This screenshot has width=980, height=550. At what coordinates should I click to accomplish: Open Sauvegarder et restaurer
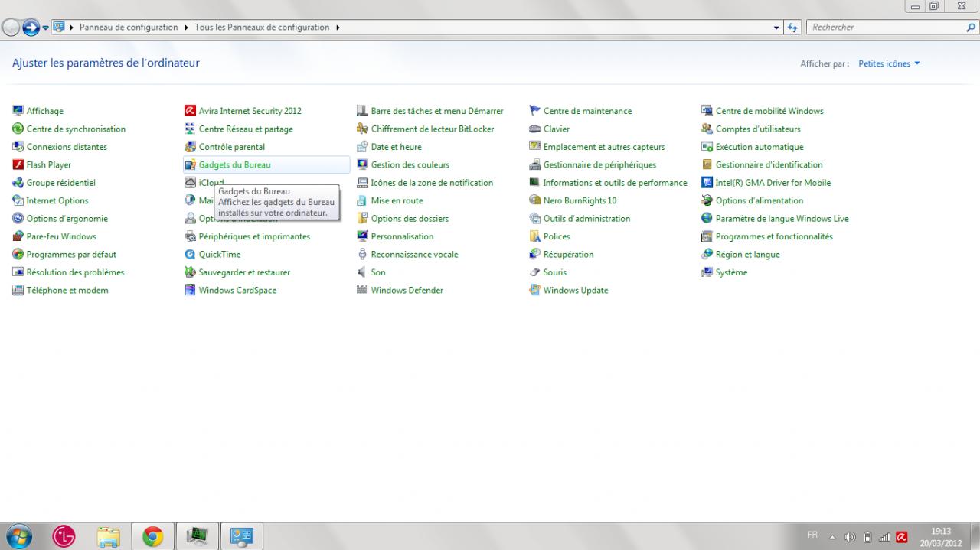[x=244, y=272]
